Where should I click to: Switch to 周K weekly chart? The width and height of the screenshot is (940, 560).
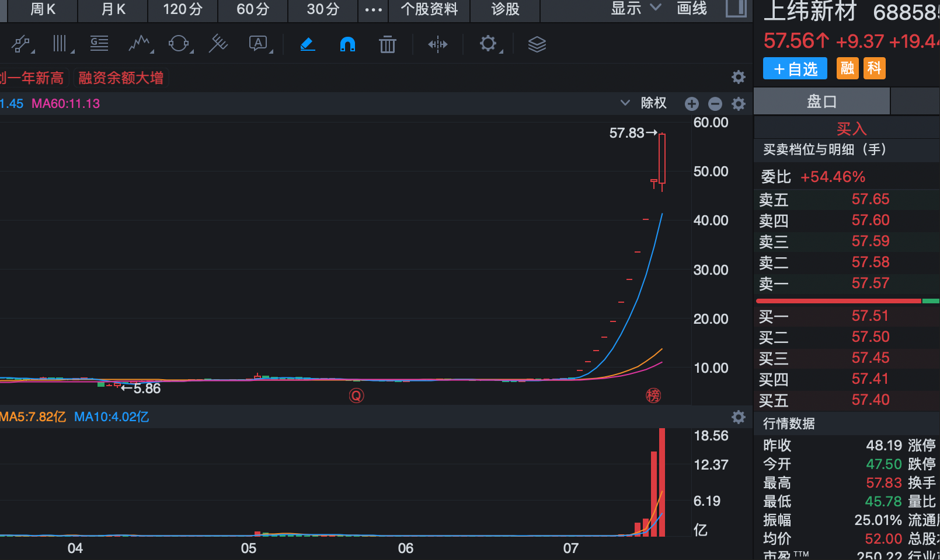(43, 9)
